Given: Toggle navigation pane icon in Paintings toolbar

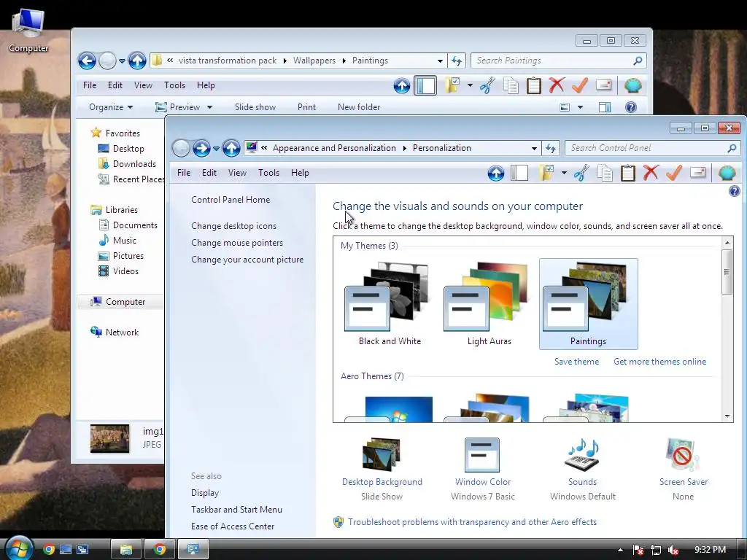Looking at the screenshot, I should coord(425,86).
